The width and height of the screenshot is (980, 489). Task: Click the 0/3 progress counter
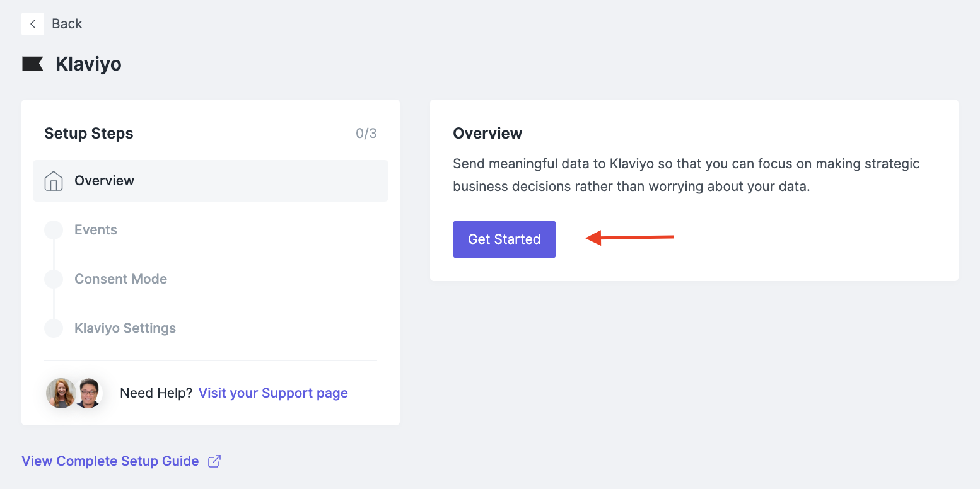point(366,134)
